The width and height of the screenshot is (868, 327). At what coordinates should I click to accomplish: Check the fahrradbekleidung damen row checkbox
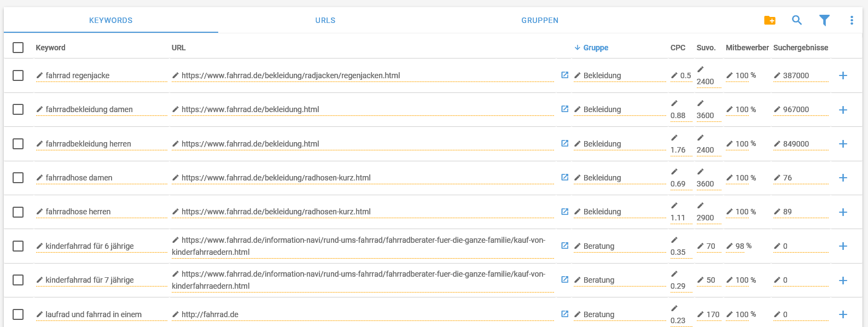click(x=18, y=109)
